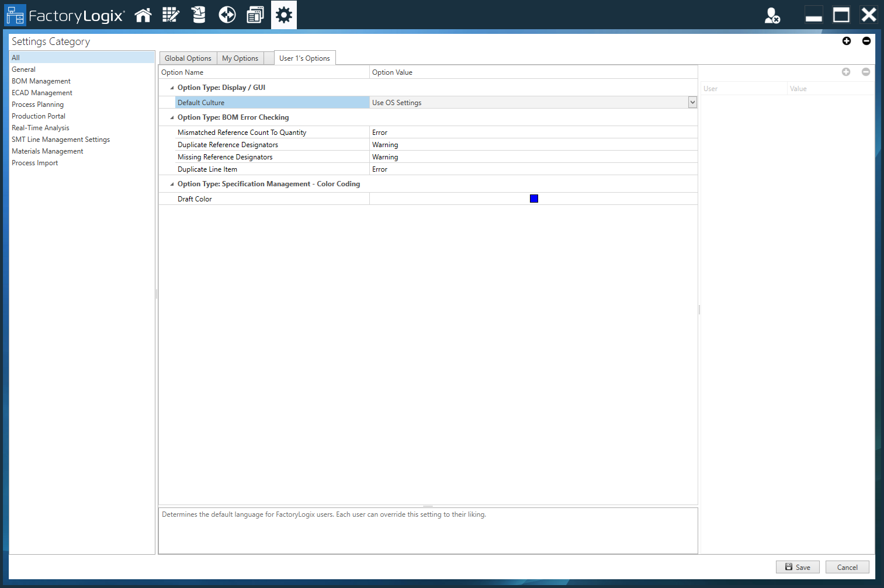Open the Home screen icon

point(143,15)
